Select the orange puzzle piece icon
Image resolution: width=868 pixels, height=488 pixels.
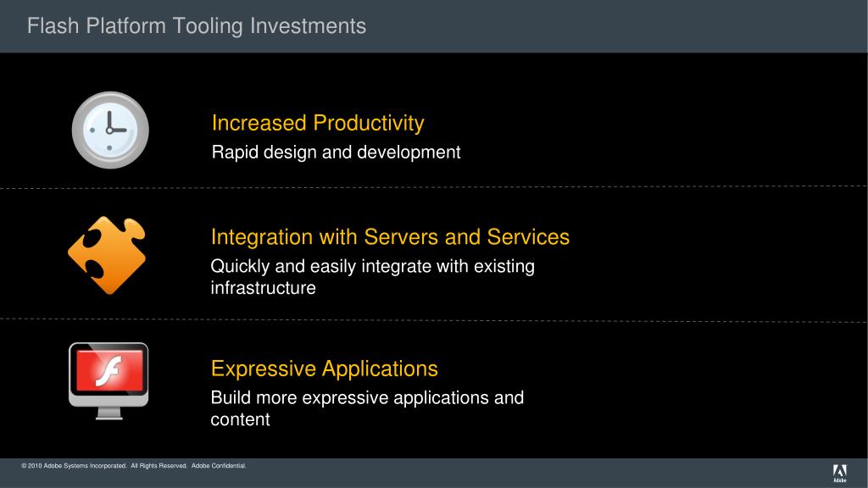pyautogui.click(x=107, y=254)
